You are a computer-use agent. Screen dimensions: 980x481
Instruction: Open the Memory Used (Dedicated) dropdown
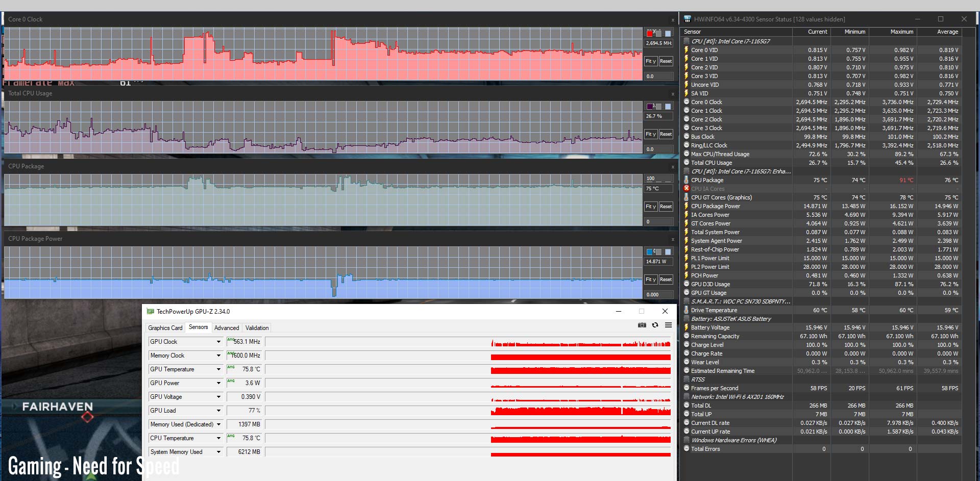click(x=218, y=424)
